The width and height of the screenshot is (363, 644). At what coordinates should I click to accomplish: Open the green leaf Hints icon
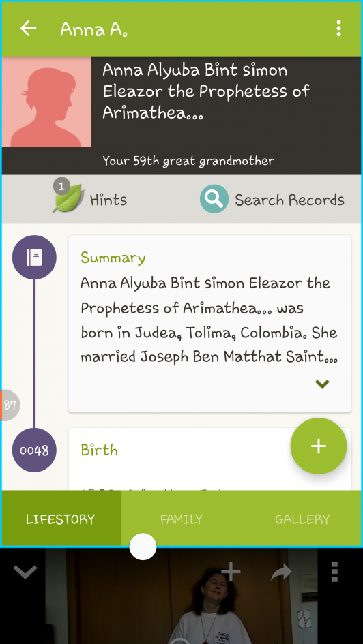click(x=68, y=198)
